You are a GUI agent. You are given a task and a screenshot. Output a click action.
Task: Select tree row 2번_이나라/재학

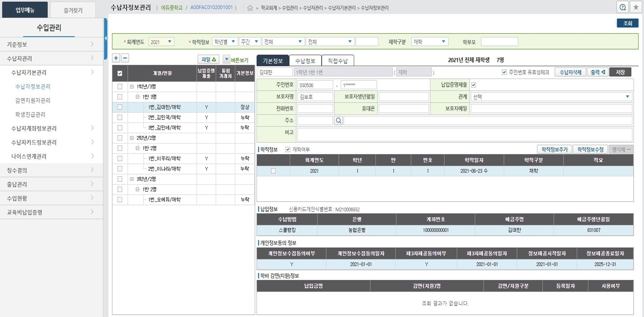click(x=164, y=169)
